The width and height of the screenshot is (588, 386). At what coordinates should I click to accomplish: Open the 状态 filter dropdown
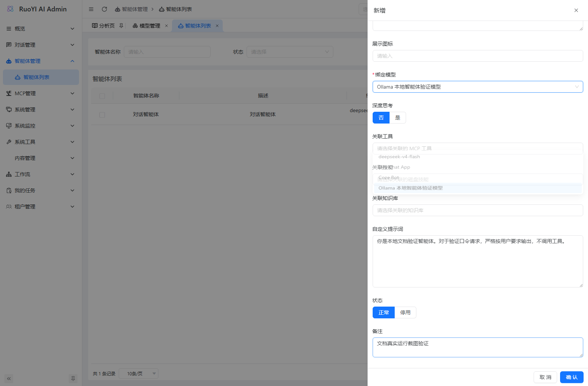coord(290,52)
